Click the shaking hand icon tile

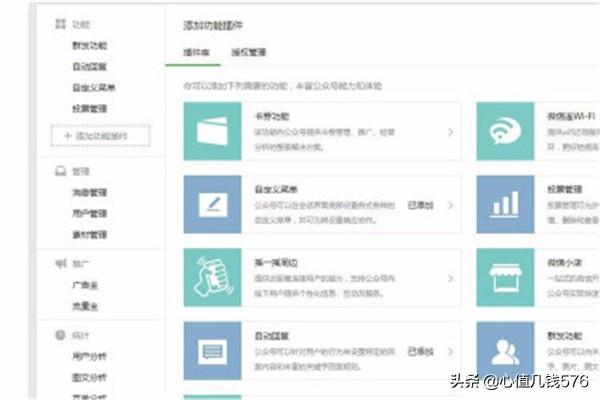(x=212, y=278)
